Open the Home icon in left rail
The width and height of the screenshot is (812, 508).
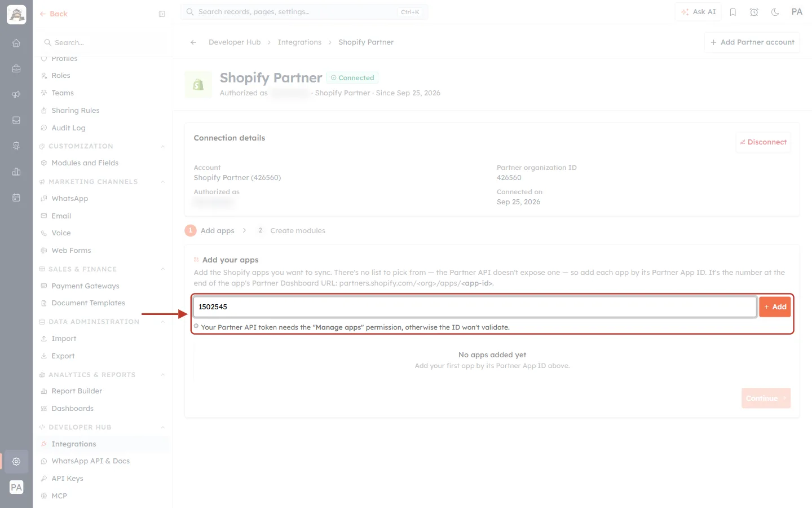[16, 43]
